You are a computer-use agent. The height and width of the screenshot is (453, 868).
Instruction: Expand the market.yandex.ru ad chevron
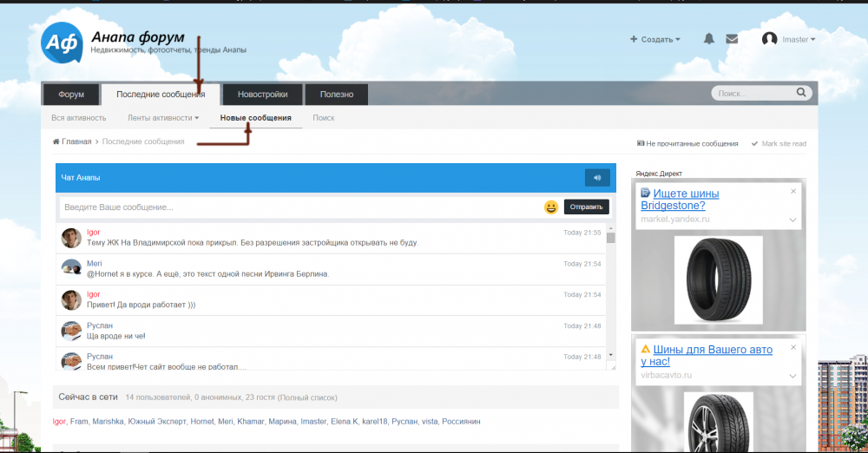pyautogui.click(x=792, y=220)
